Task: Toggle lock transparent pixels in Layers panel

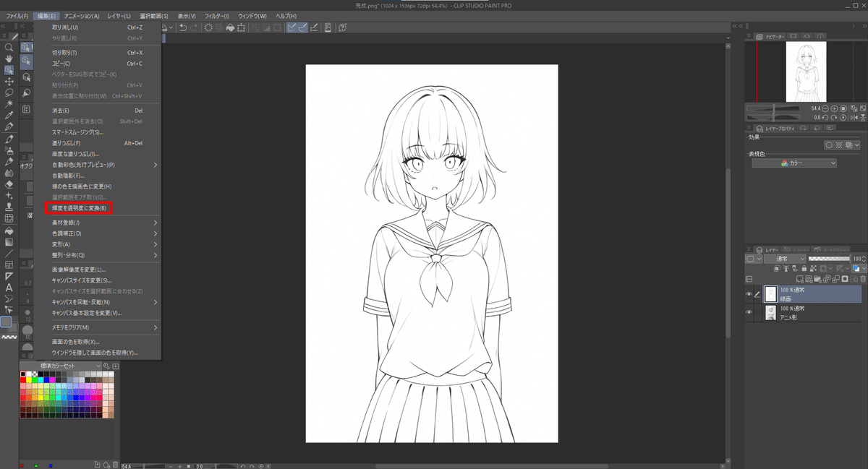Action: click(813, 268)
